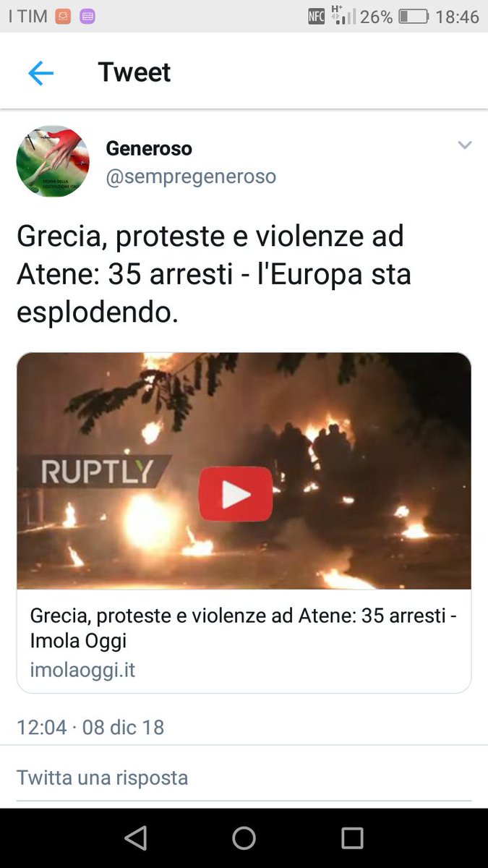The height and width of the screenshot is (868, 488).
Task: Click the "Twitta una risposta" reply field
Action: pos(244,778)
